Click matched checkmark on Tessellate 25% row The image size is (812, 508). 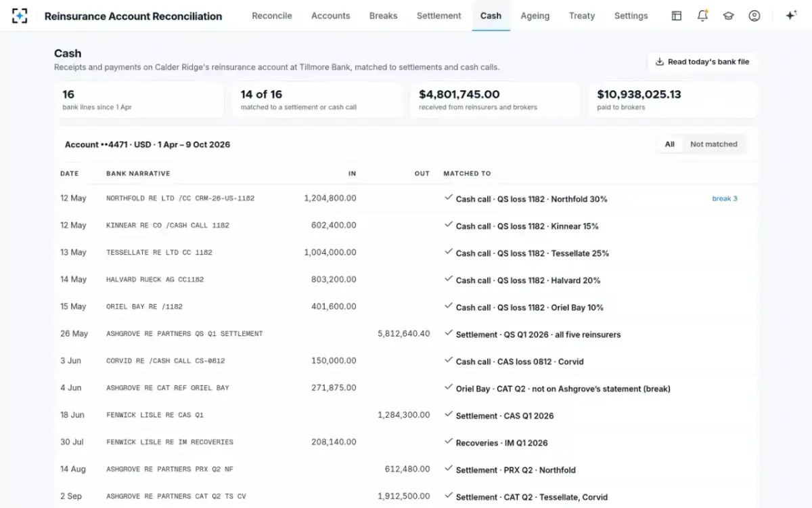[x=448, y=252]
